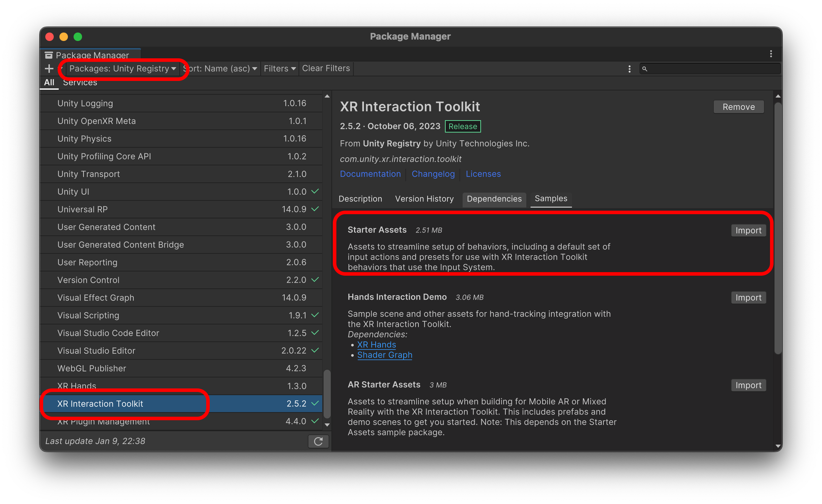Click the details pane scrollbar thumb
822x504 pixels.
[778, 228]
